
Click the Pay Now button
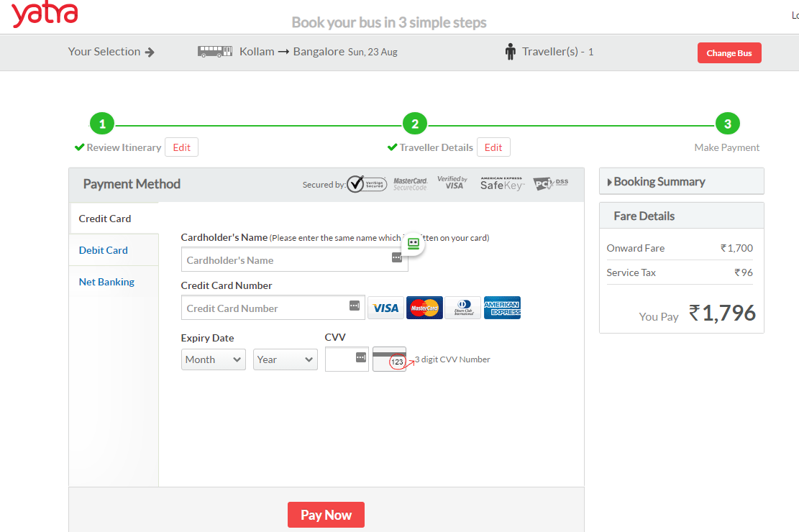[326, 515]
